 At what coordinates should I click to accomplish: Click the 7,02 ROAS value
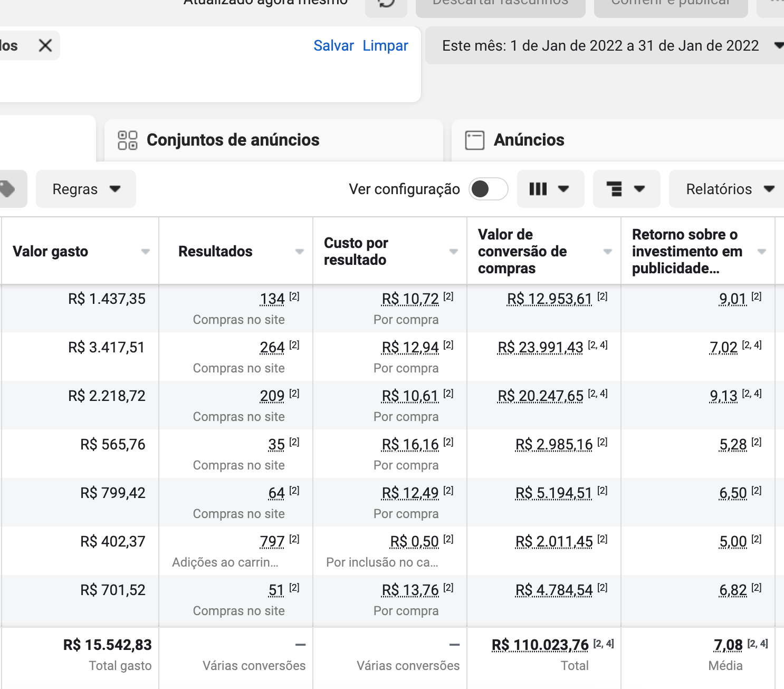click(723, 348)
